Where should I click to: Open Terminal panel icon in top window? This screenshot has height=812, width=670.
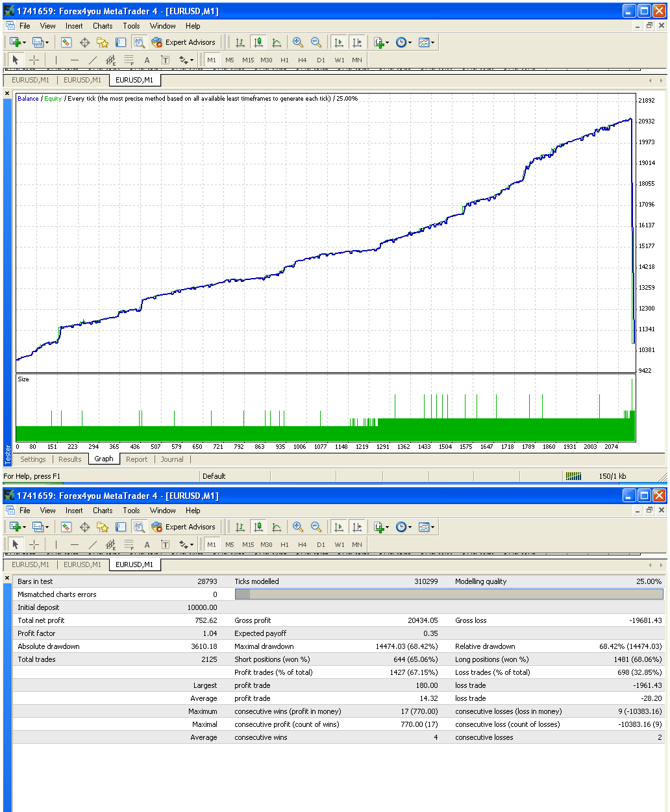(x=121, y=42)
